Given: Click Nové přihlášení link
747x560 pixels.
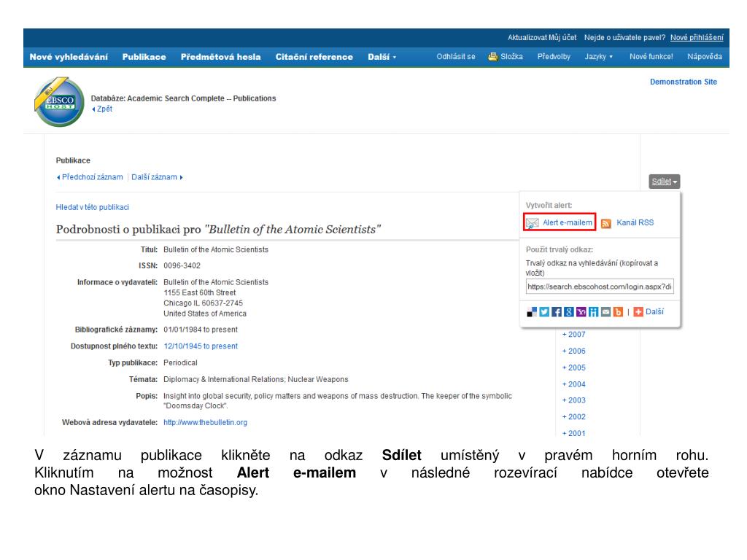Looking at the screenshot, I should [x=697, y=38].
